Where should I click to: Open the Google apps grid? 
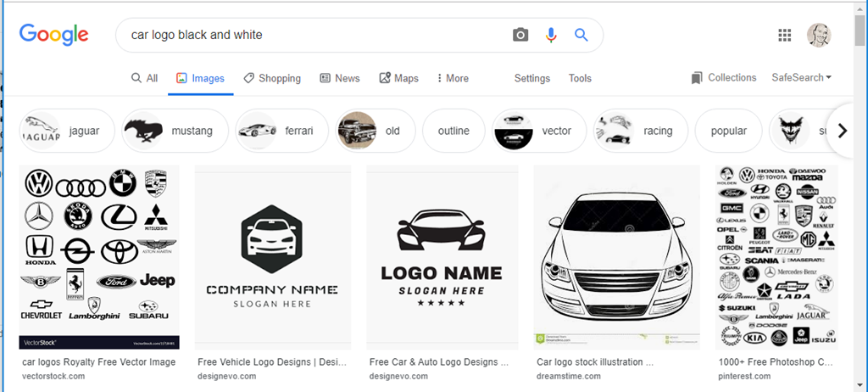click(x=785, y=35)
